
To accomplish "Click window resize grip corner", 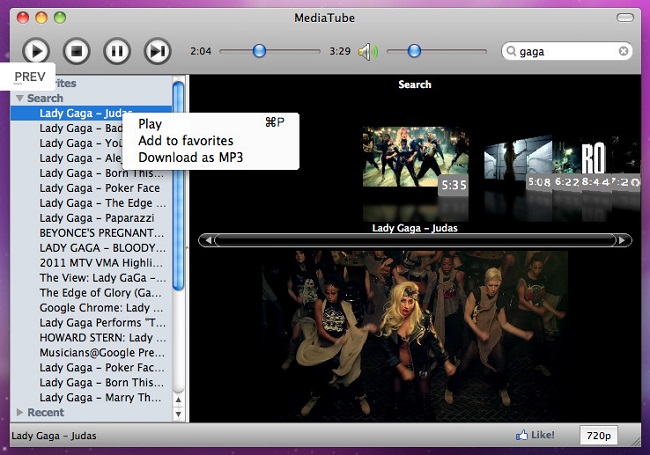I will click(x=635, y=441).
